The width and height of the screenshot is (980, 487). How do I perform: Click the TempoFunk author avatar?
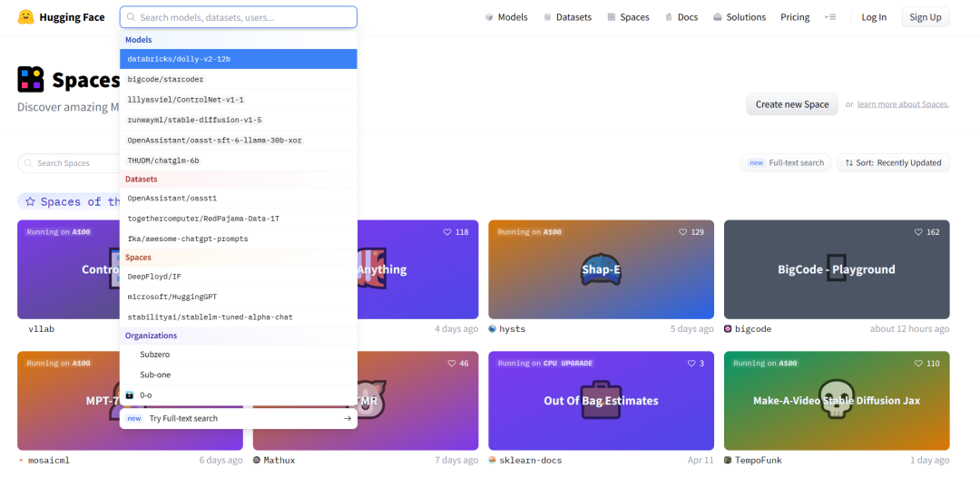(728, 460)
